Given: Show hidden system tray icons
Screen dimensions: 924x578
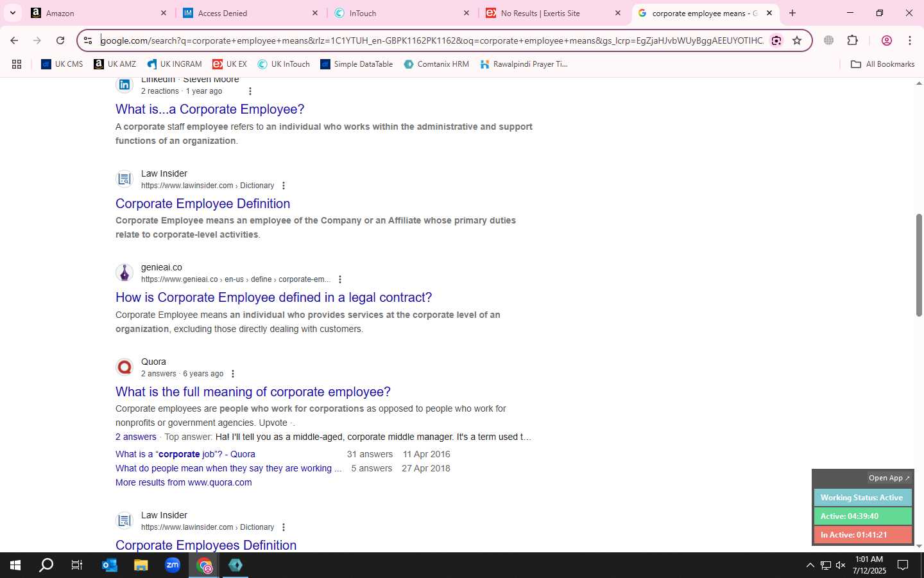Looking at the screenshot, I should (810, 565).
